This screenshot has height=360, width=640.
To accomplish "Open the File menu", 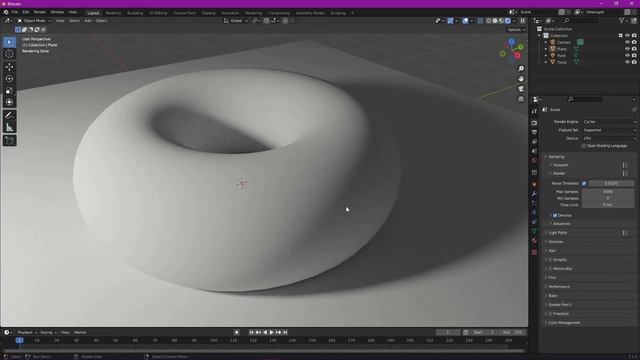I will click(x=15, y=12).
